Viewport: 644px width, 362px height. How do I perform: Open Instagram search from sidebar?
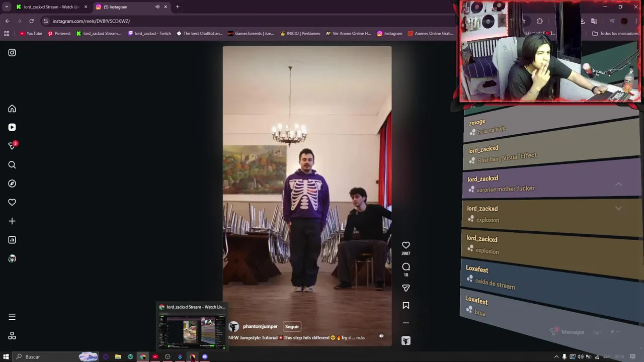(x=12, y=165)
